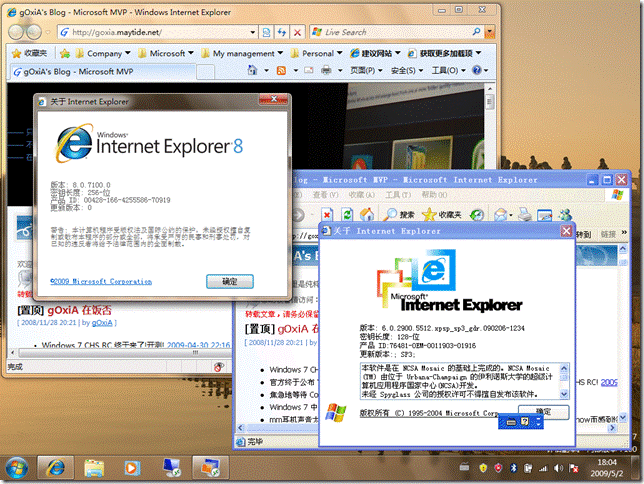Click the IE6 Search magnifier button
Image resolution: width=644 pixels, height=484 pixels.
click(399, 214)
